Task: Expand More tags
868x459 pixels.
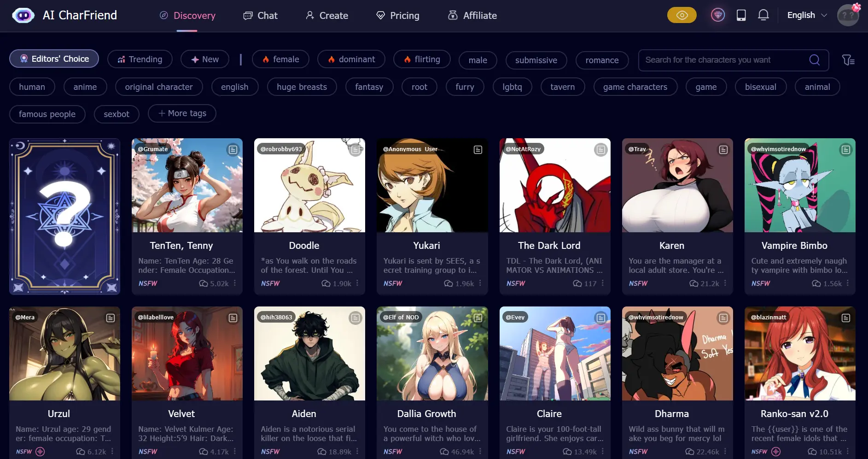Action: (182, 113)
